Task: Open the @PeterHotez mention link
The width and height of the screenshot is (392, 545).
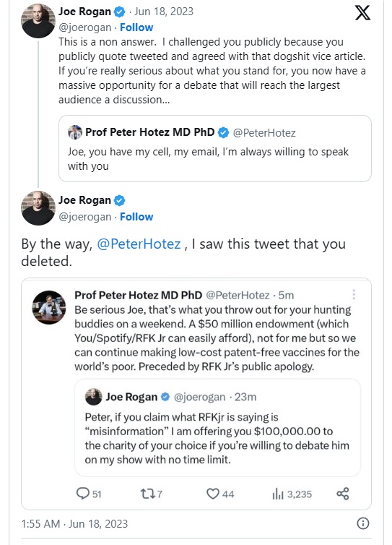Action: (x=139, y=244)
